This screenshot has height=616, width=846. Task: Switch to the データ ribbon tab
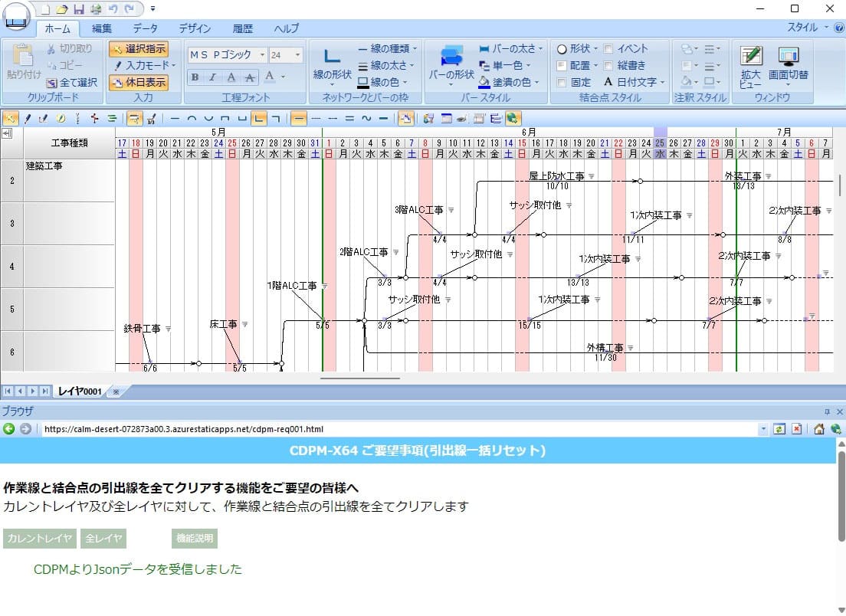click(x=146, y=28)
